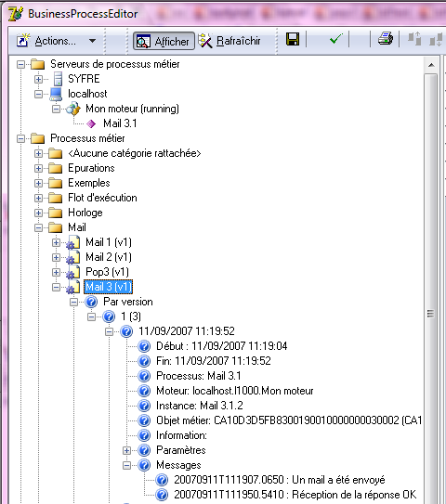The image size is (446, 504).
Task: Click the Rafraîchir refresh button
Action: 230,41
